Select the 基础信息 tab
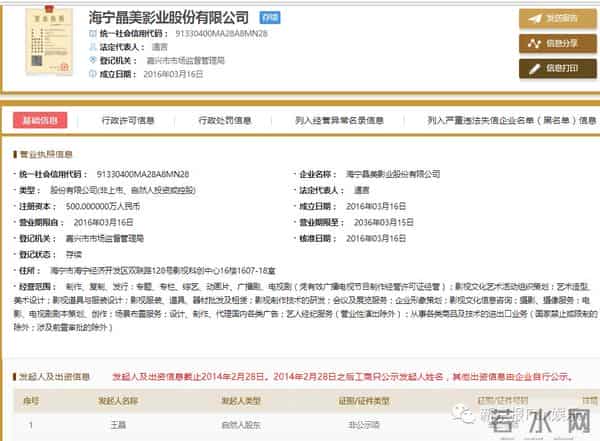The image size is (600, 441). (40, 120)
